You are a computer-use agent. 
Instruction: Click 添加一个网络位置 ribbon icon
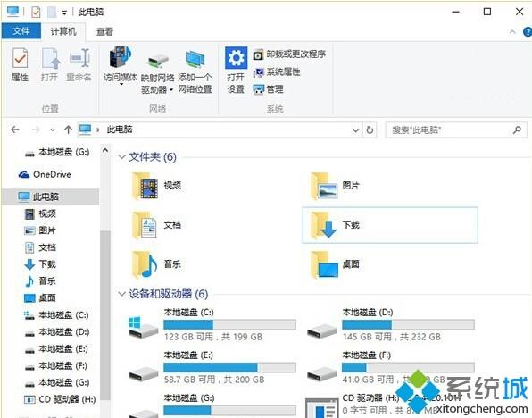point(195,59)
